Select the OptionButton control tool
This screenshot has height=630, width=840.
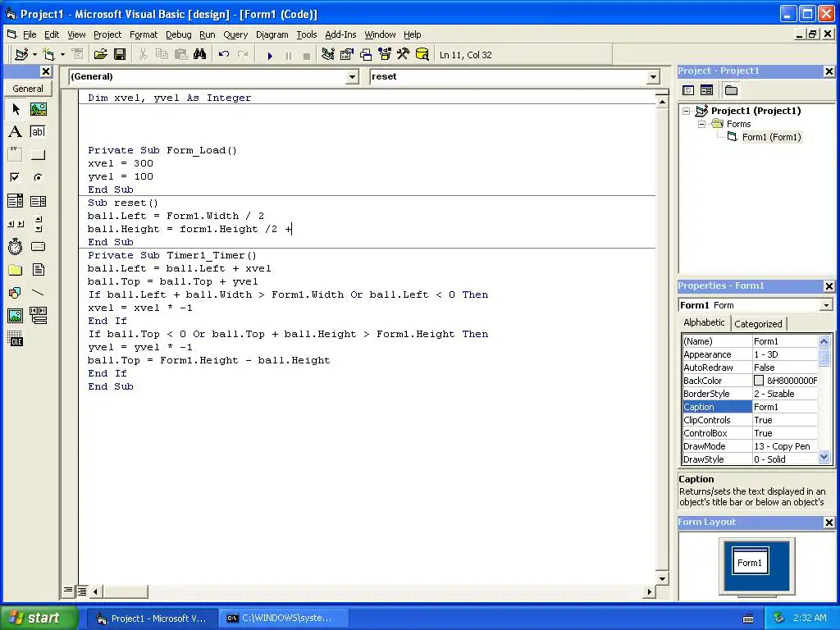click(38, 177)
